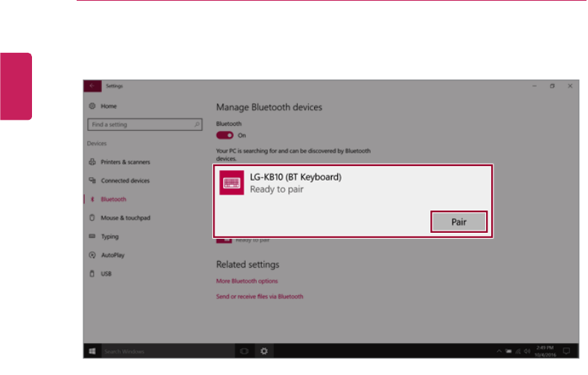Open Task View on the taskbar
The height and width of the screenshot is (375, 588).
(x=244, y=351)
